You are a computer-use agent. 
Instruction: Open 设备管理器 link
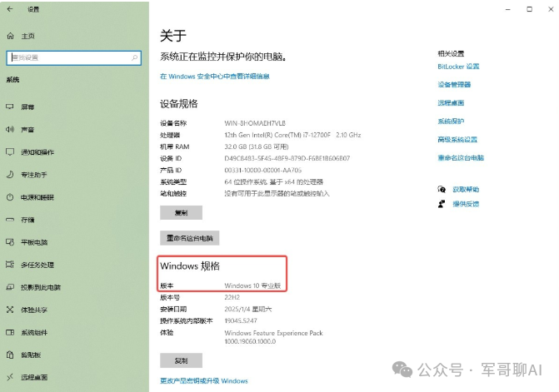click(454, 85)
